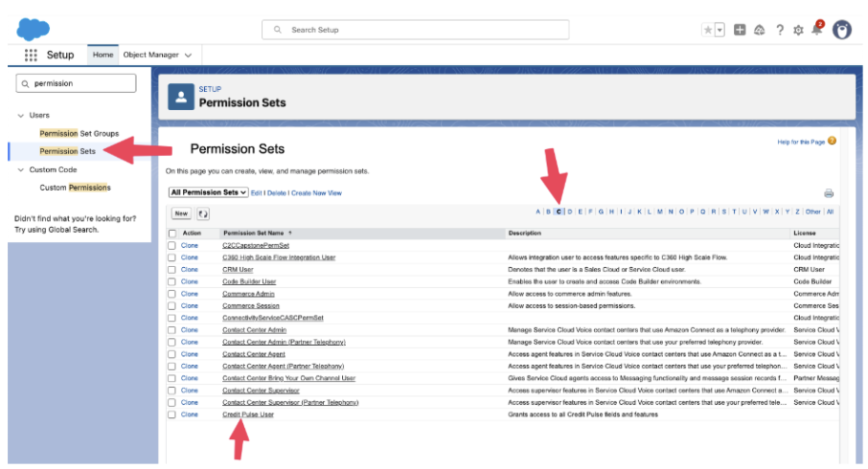Select Permission Sets in sidebar
The width and height of the screenshot is (868, 469).
coord(67,151)
